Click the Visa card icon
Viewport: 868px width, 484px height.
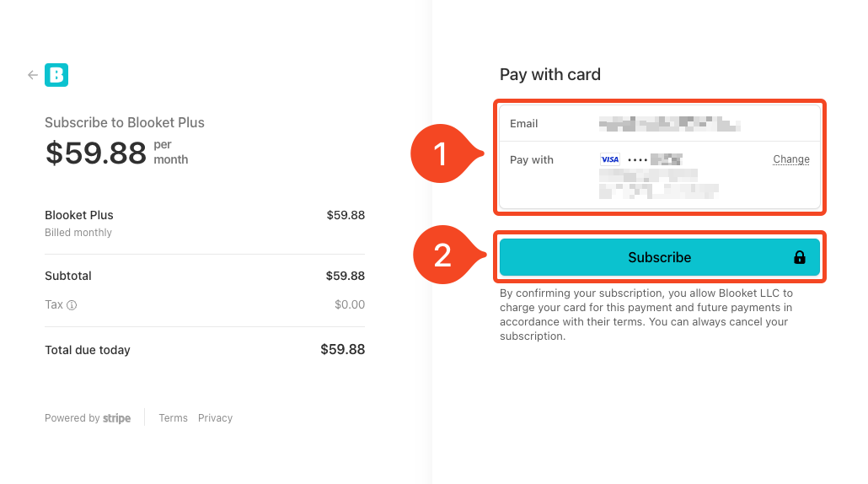(610, 159)
